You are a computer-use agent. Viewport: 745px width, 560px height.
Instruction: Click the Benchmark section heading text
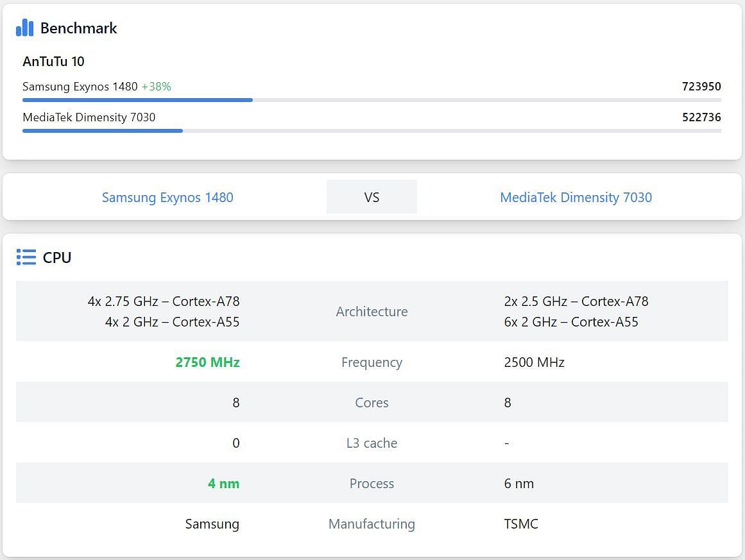tap(78, 28)
